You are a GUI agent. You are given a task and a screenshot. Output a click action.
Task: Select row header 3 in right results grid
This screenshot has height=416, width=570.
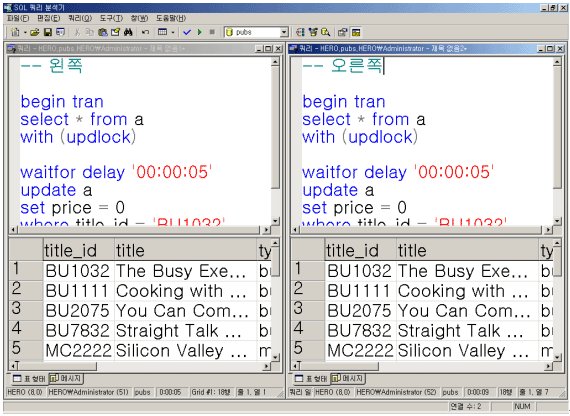pos(308,310)
